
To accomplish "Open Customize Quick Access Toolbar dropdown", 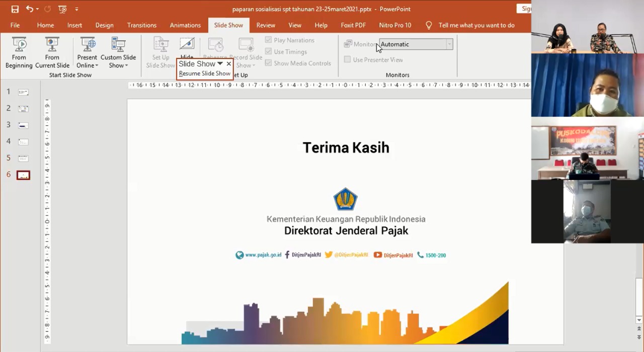I will (x=76, y=9).
